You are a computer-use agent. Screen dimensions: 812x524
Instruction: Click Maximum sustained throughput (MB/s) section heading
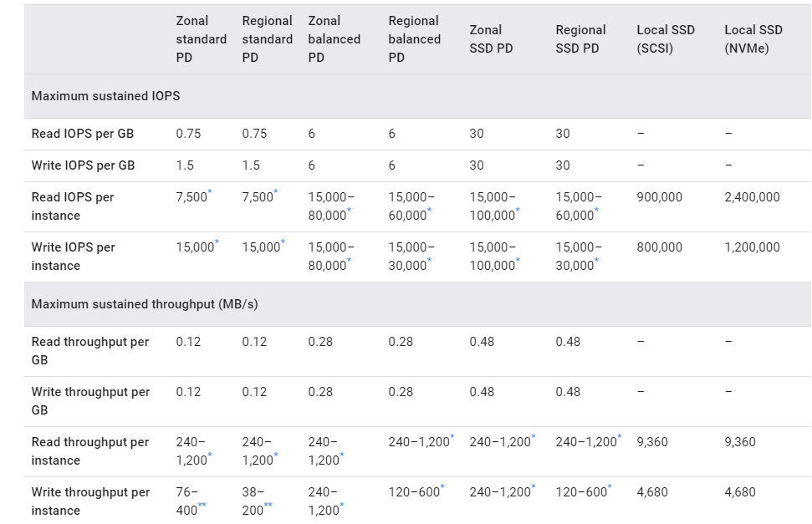tap(145, 304)
